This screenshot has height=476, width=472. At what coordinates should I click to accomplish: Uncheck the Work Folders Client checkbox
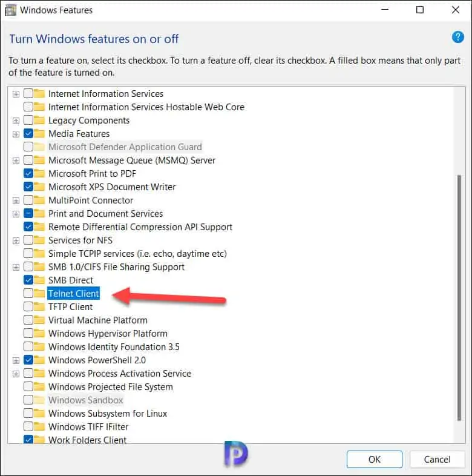pos(28,440)
